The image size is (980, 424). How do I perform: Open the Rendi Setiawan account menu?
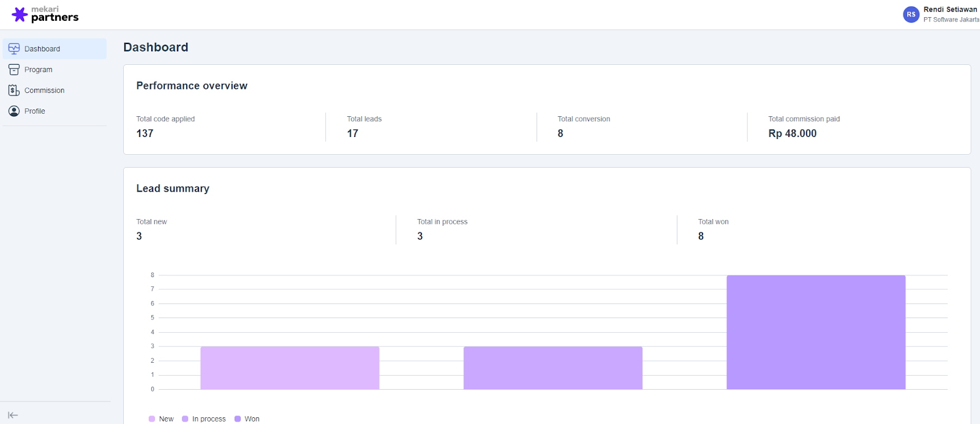tap(950, 10)
